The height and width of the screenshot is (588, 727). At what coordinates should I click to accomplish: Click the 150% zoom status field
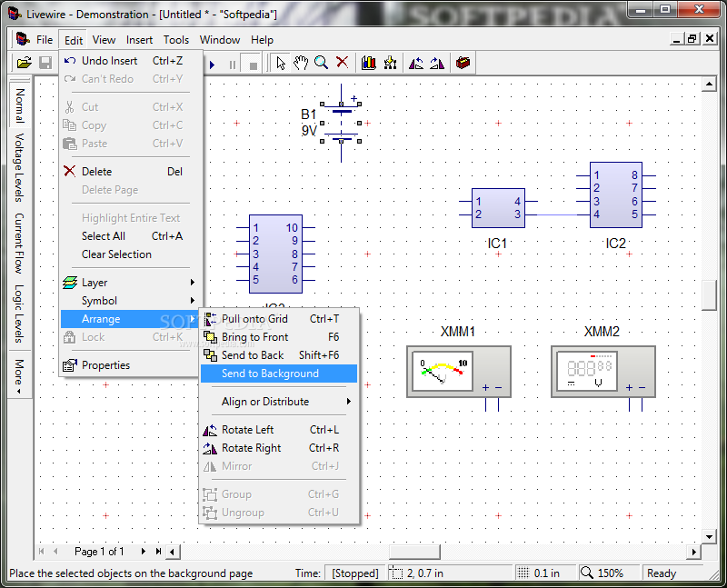608,573
